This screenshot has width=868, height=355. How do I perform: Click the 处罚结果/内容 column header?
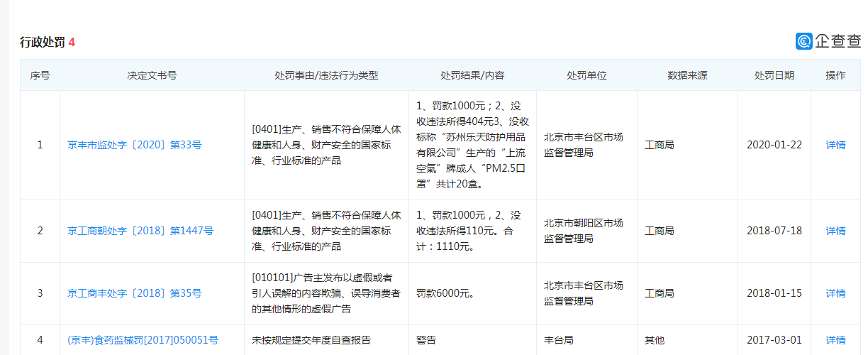(472, 75)
